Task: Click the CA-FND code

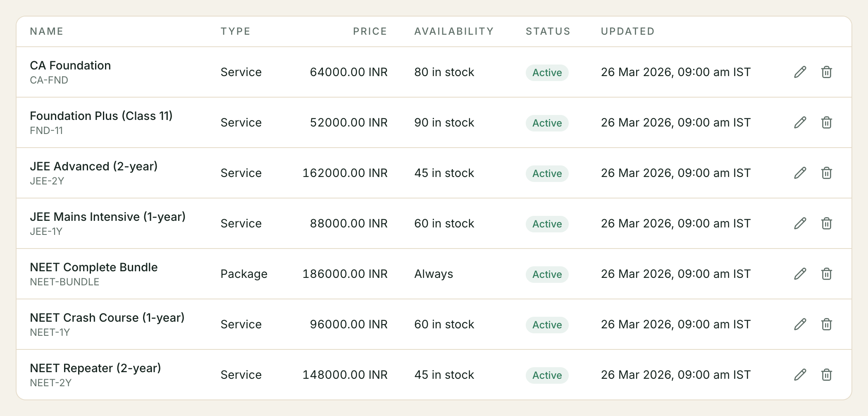Action: [x=49, y=80]
